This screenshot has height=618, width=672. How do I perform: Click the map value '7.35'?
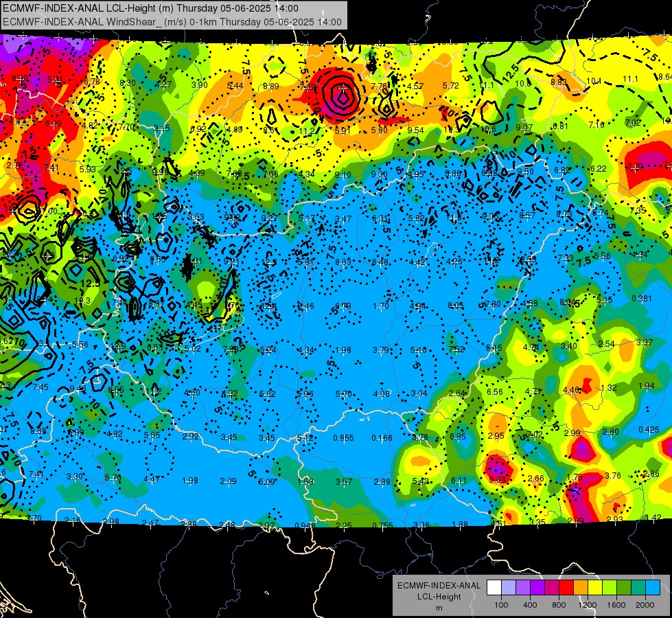pyautogui.click(x=638, y=211)
